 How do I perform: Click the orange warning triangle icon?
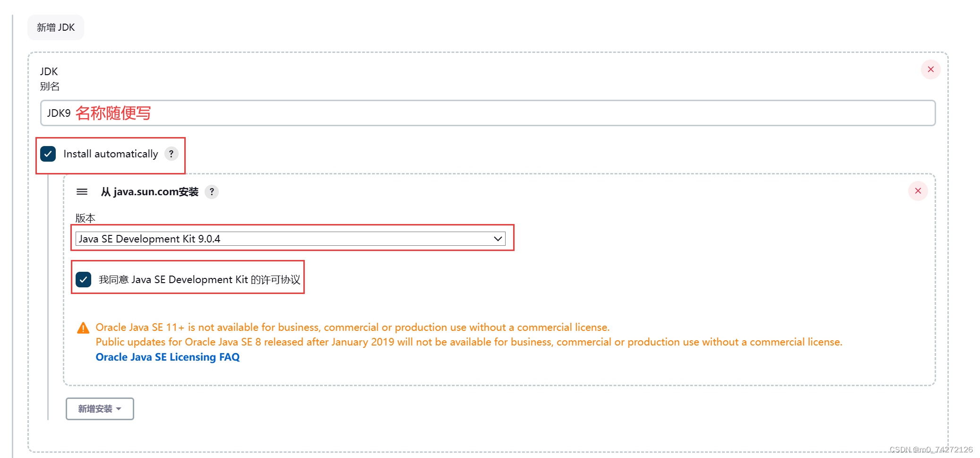84,327
